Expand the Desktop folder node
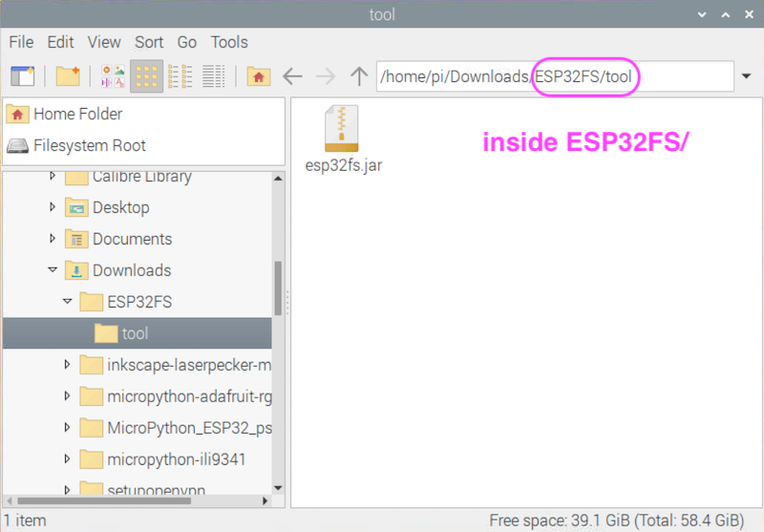 pos(53,207)
